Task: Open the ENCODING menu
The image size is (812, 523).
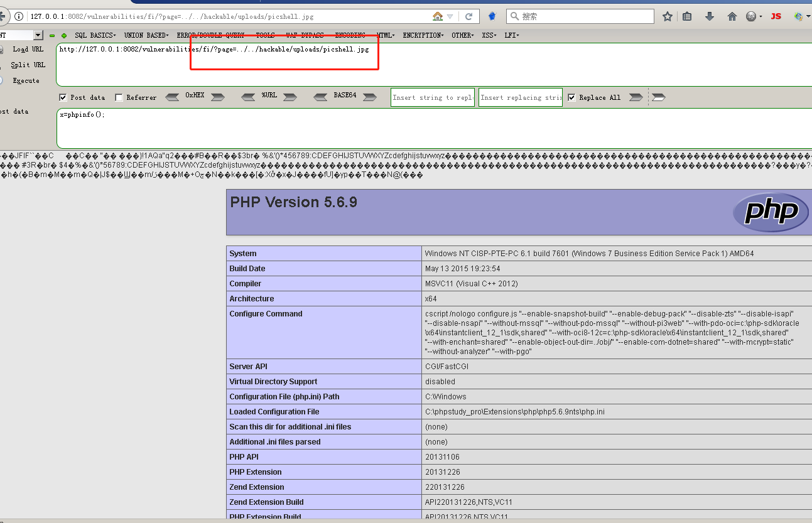Action: click(x=352, y=36)
